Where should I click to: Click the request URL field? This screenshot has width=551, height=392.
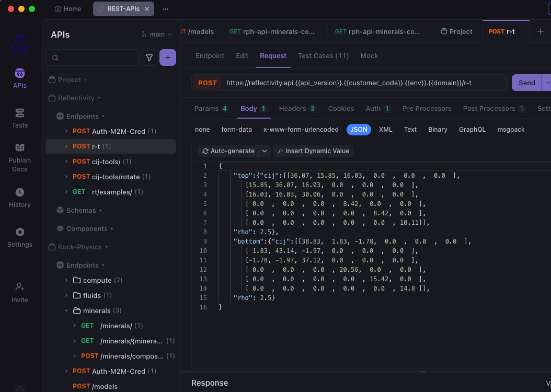(x=349, y=83)
